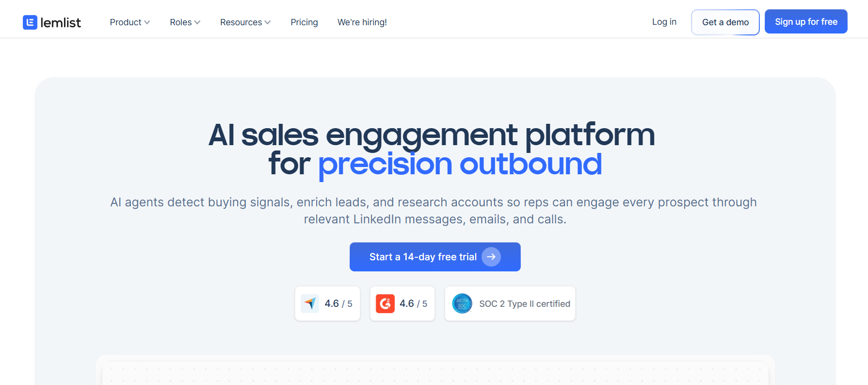Click the G2 review icon
This screenshot has width=868, height=385.
[385, 303]
